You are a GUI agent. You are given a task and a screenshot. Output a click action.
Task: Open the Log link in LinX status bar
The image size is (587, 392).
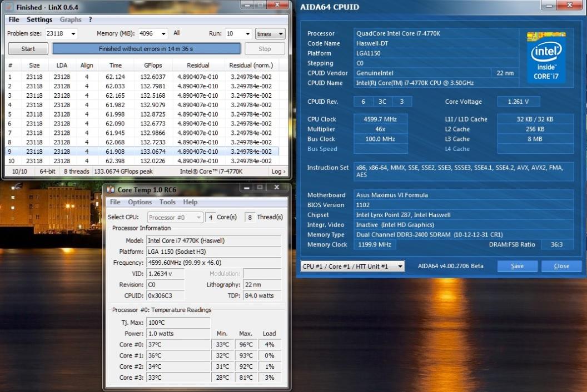[x=278, y=172]
